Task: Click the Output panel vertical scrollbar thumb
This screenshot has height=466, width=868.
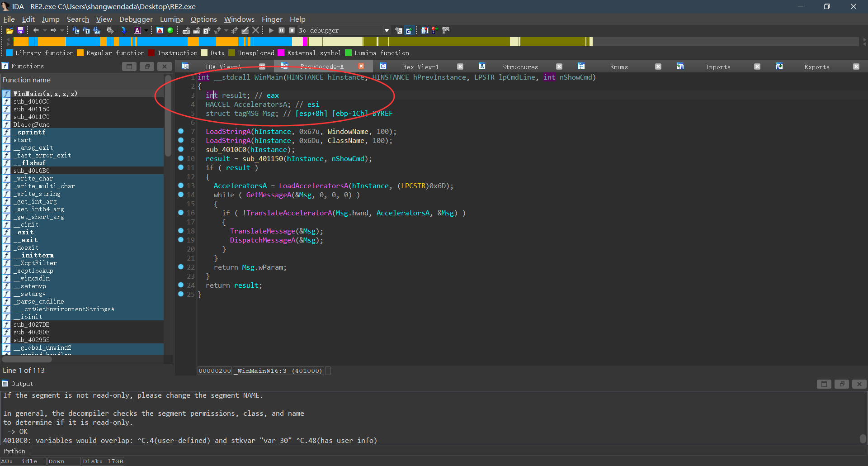Action: point(863,439)
